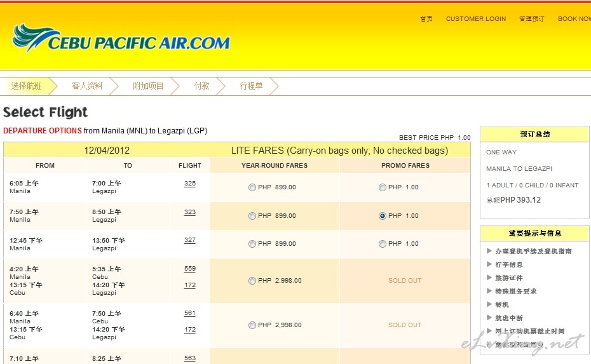Click the LITE FARES header text
Image resolution: width=591 pixels, height=364 pixels.
(x=339, y=151)
